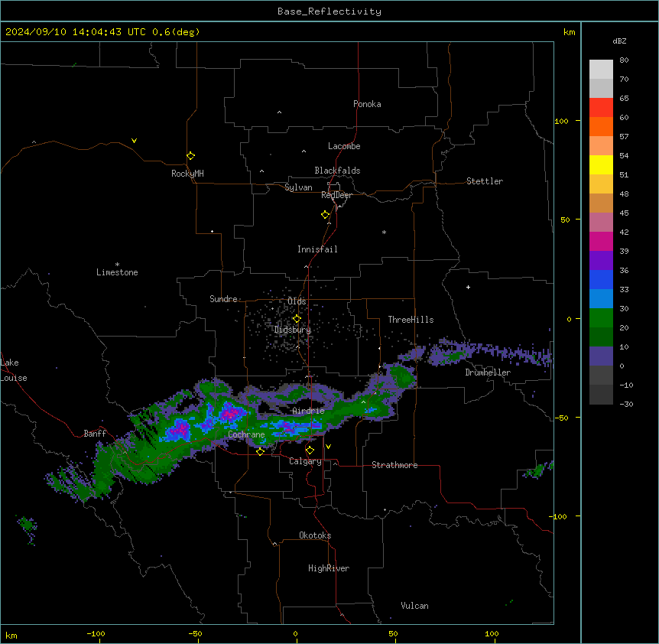
Task: Click the Stettler label
Action: [485, 181]
